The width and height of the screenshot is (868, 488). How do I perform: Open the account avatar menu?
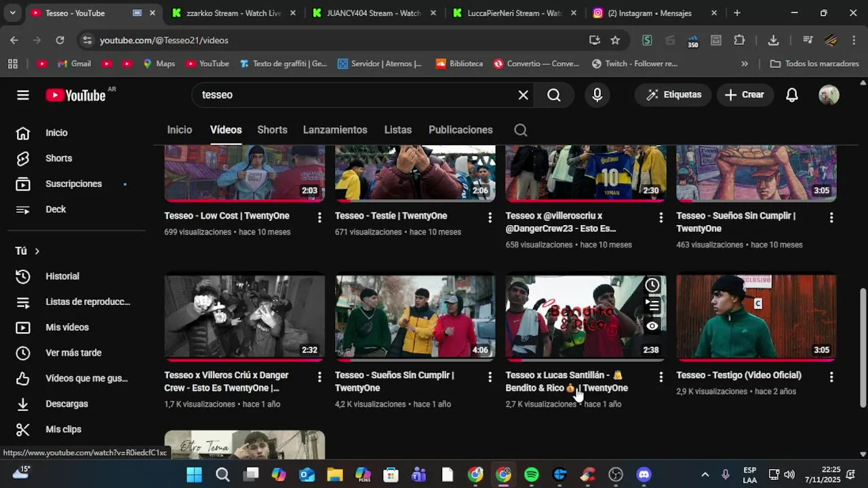pyautogui.click(x=829, y=95)
